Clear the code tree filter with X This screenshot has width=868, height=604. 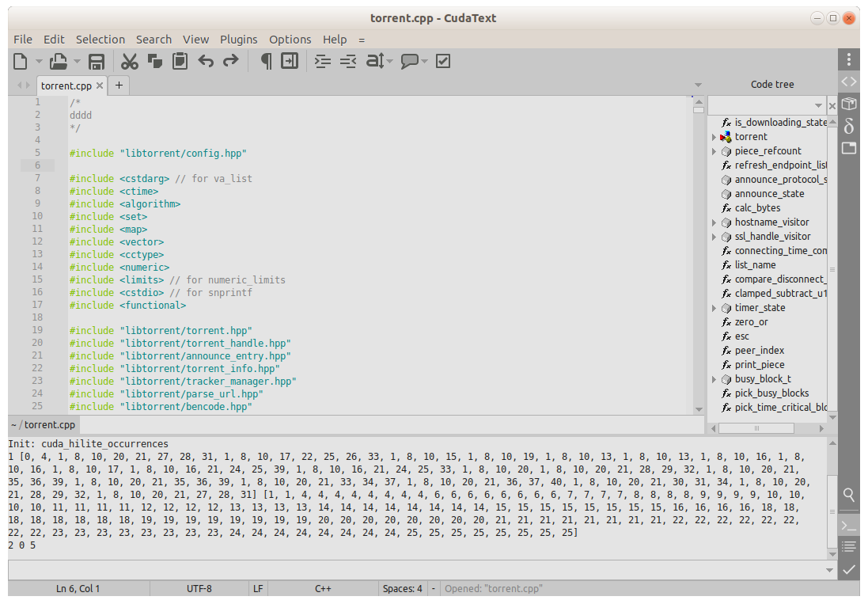(x=832, y=105)
